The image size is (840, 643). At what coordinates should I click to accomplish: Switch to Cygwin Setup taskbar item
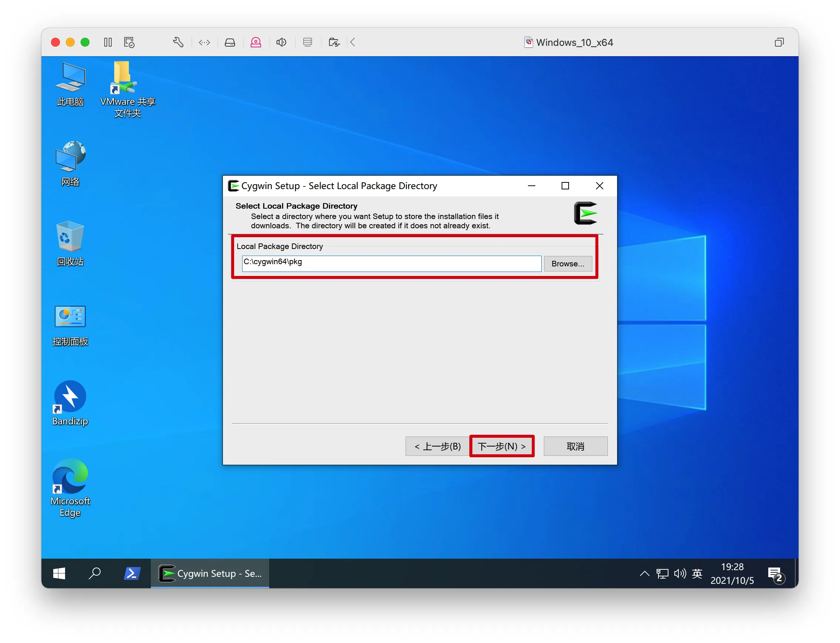tap(210, 573)
